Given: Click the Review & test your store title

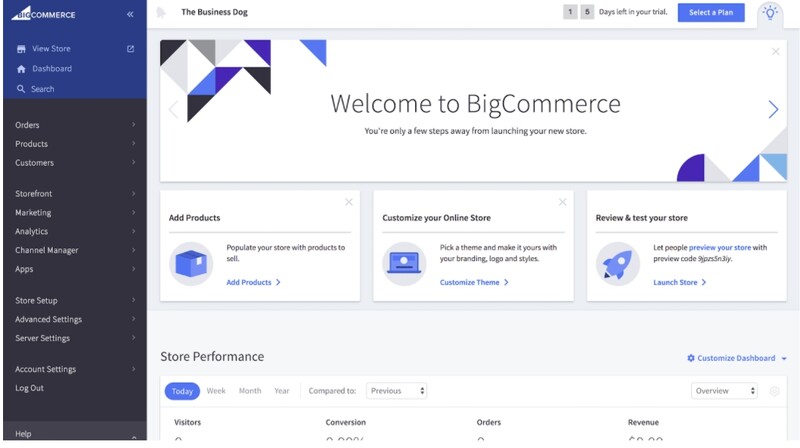Looking at the screenshot, I should point(642,218).
